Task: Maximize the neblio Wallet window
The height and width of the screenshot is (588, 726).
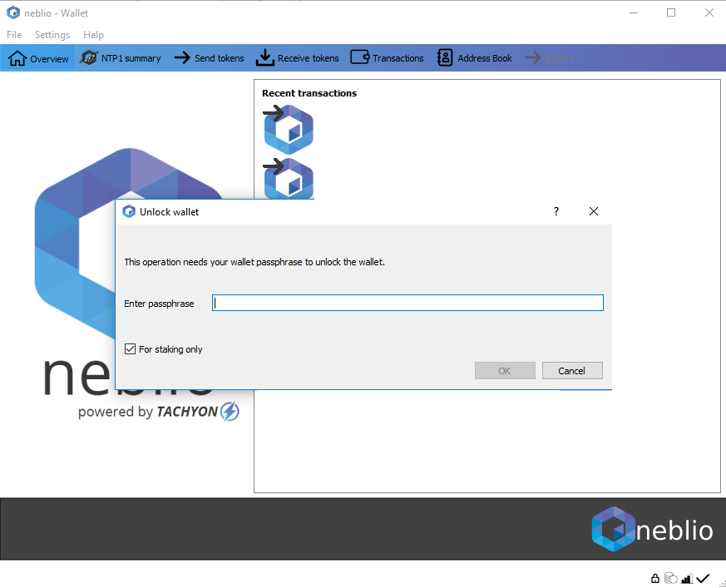Action: point(671,13)
